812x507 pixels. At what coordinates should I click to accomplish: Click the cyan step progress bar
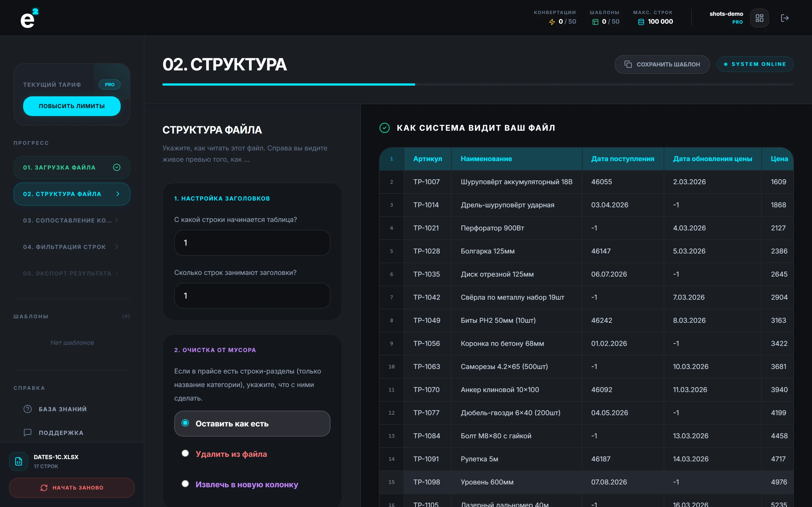point(288,84)
